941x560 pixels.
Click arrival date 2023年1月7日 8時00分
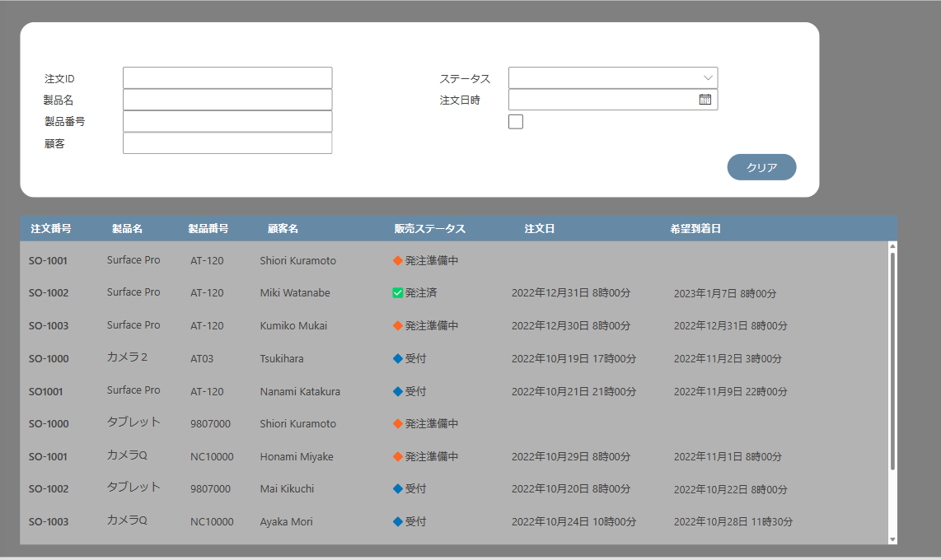tap(725, 293)
